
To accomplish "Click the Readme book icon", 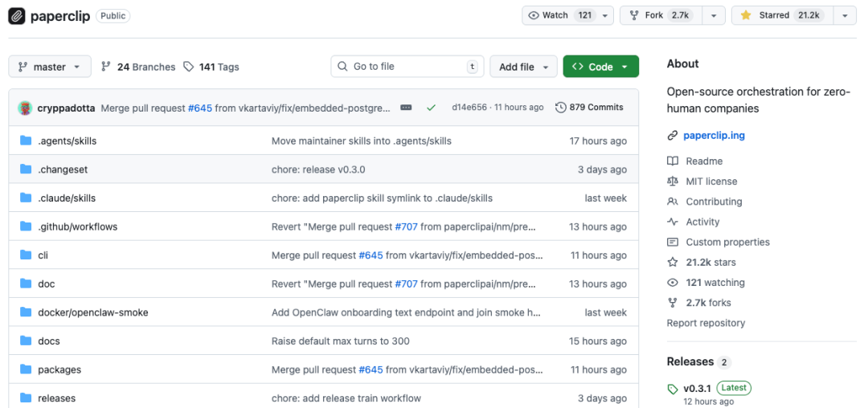I will click(673, 161).
